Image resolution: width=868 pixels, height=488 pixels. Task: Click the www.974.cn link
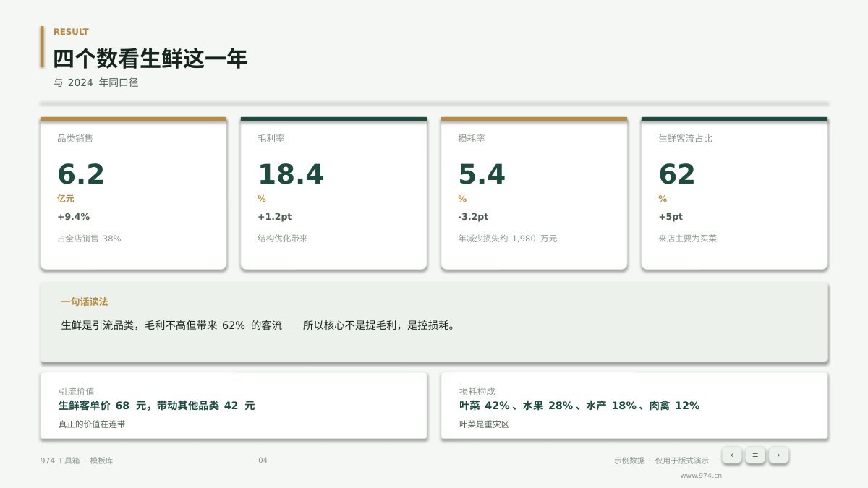pyautogui.click(x=701, y=476)
